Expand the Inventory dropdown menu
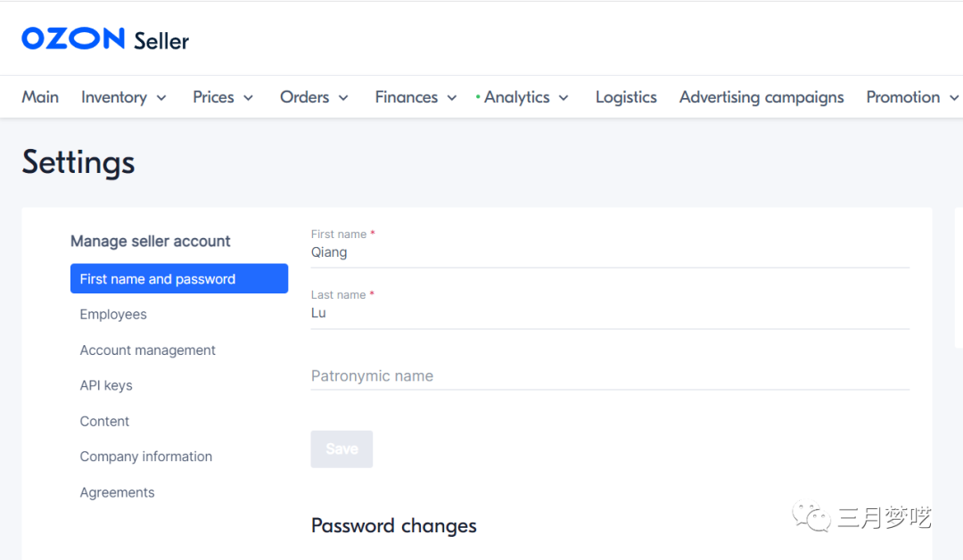Viewport: 963px width, 560px height. pos(123,97)
